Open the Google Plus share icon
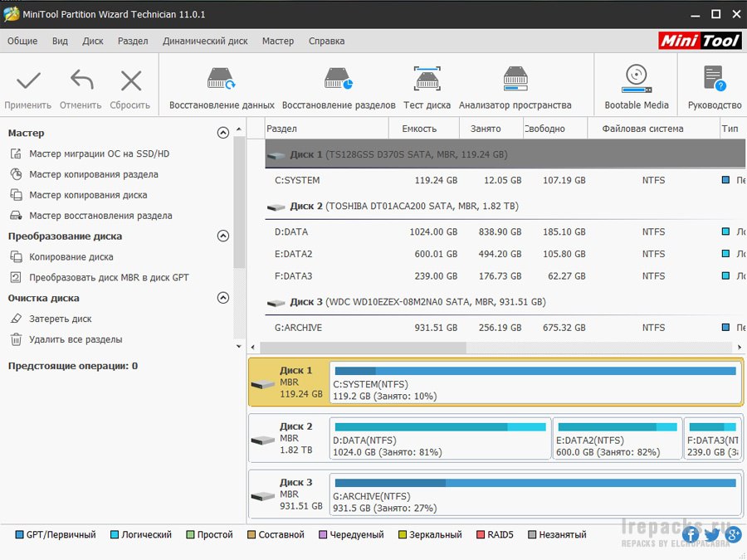The height and width of the screenshot is (560, 747). pyautogui.click(x=733, y=535)
